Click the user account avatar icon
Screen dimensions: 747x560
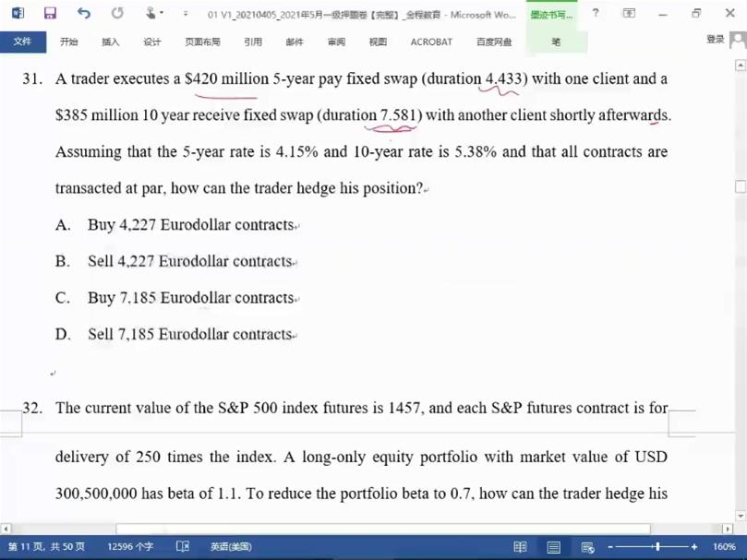(x=738, y=40)
